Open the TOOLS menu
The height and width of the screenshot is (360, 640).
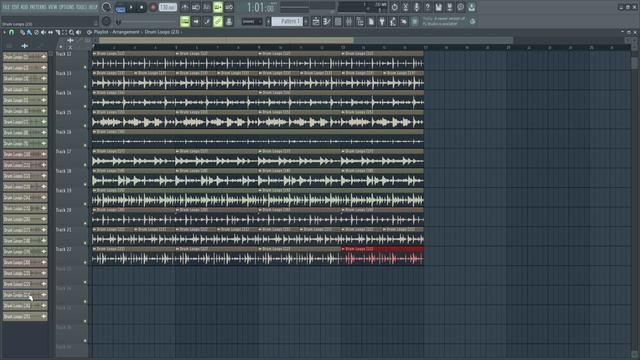point(82,7)
